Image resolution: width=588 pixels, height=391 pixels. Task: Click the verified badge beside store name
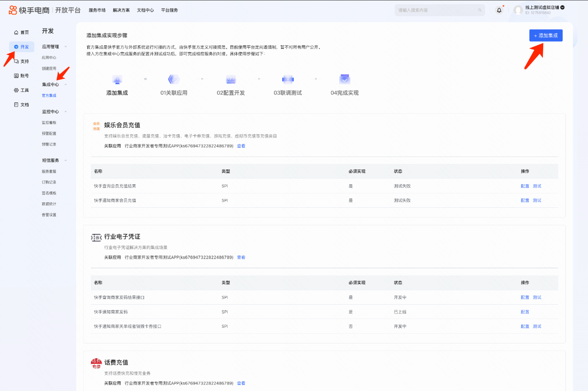tap(562, 7)
